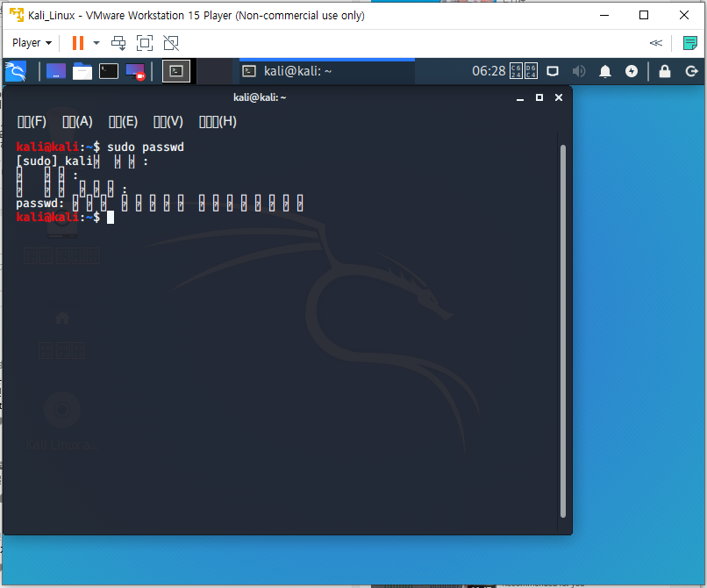
Task: Open the notifications bell icon
Action: click(605, 71)
